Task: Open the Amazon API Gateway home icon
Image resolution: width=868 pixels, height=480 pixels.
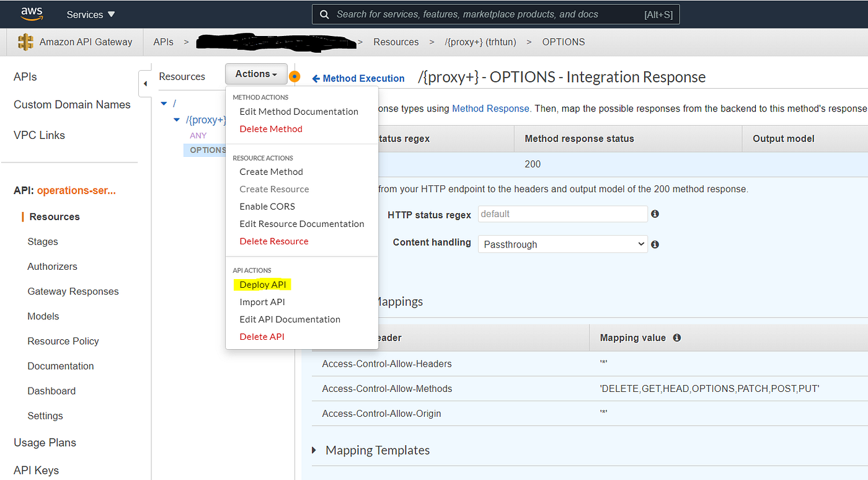Action: 25,42
